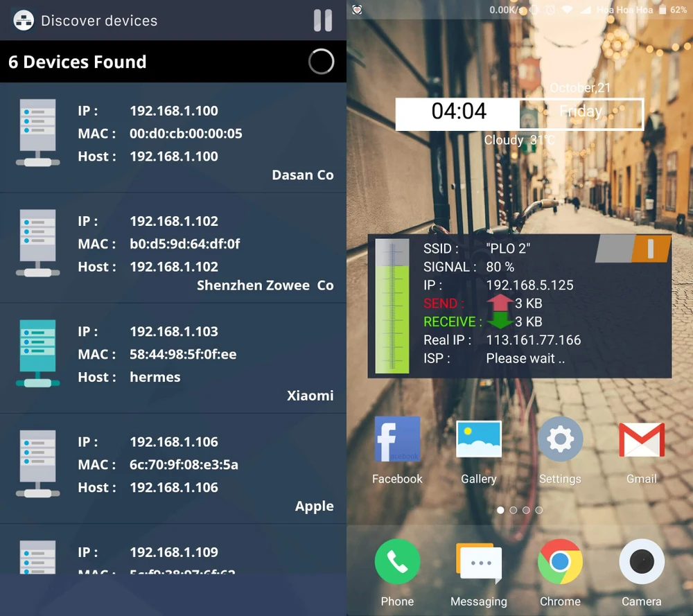Select the Xiaomi vendor label

coord(310,396)
